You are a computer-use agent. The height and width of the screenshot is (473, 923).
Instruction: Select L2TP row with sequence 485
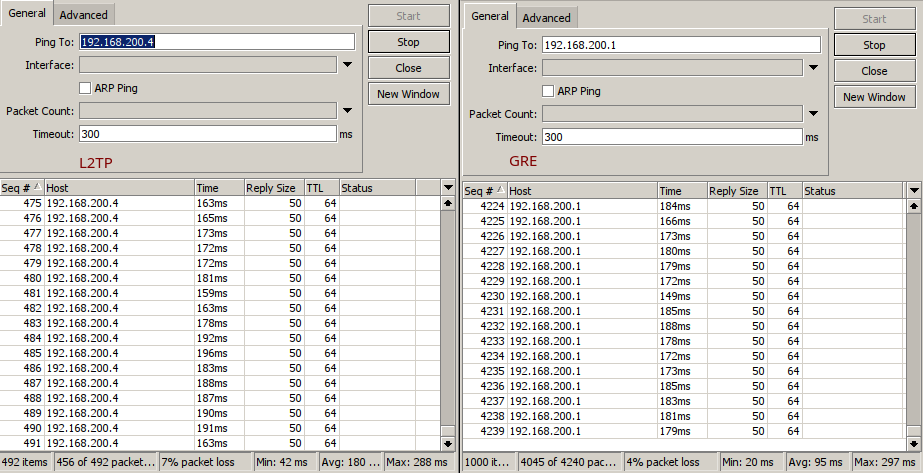[220, 353]
